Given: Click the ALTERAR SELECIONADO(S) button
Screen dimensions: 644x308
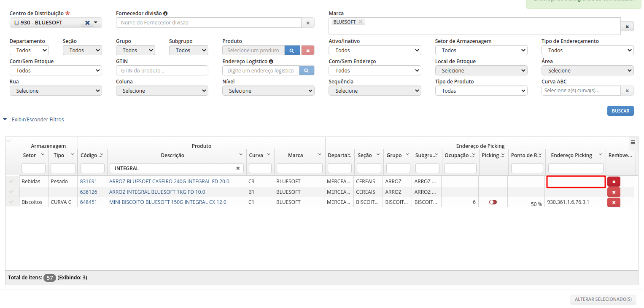Looking at the screenshot, I should (x=603, y=300).
